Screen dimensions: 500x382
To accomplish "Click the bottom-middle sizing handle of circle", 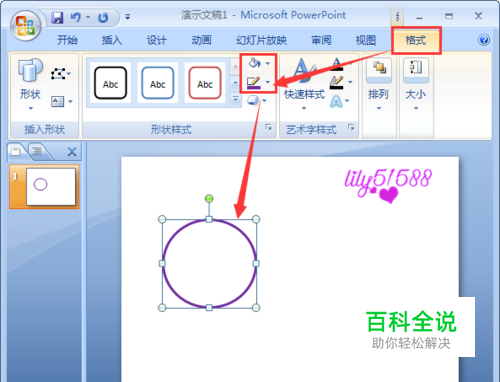I will click(x=209, y=308).
